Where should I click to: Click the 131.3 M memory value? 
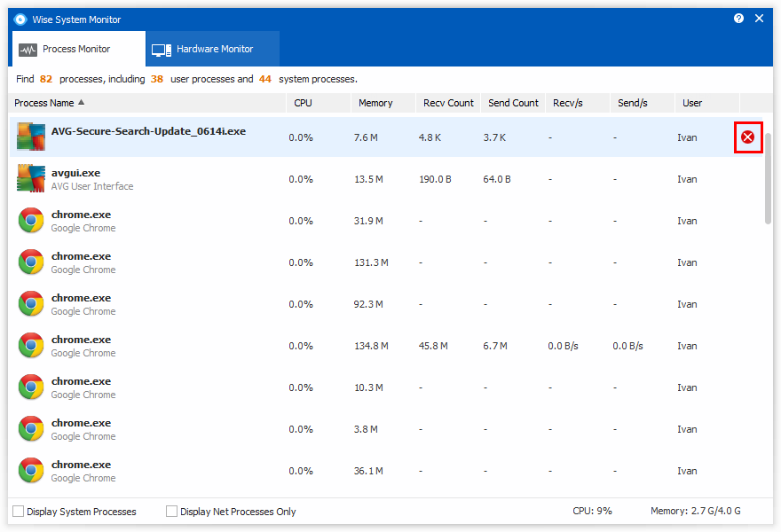(371, 262)
